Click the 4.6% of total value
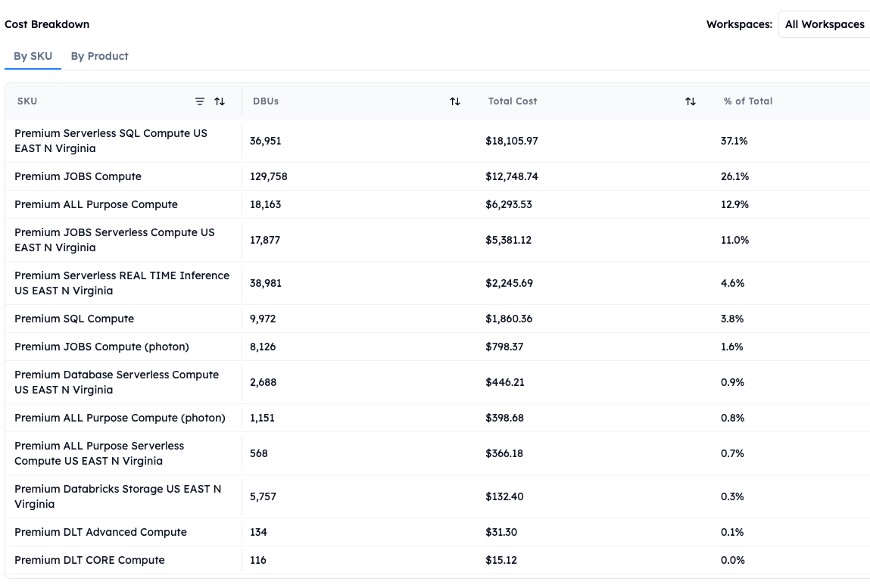The image size is (870, 588). pyautogui.click(x=732, y=283)
